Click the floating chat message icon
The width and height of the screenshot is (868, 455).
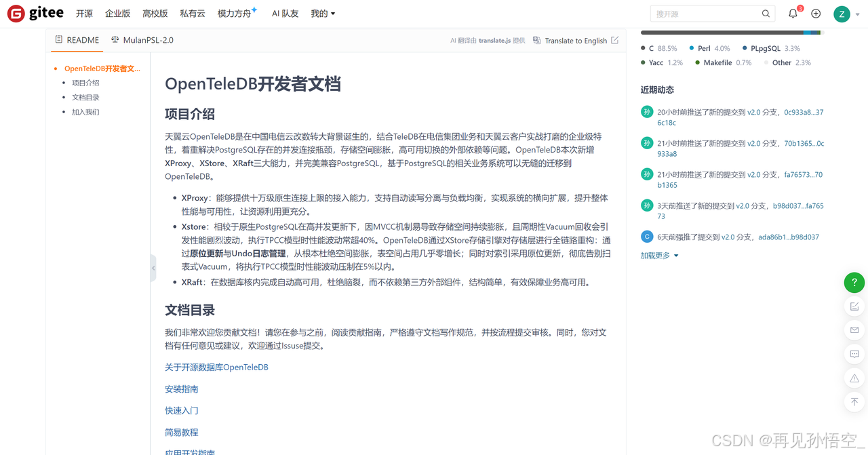coord(854,354)
